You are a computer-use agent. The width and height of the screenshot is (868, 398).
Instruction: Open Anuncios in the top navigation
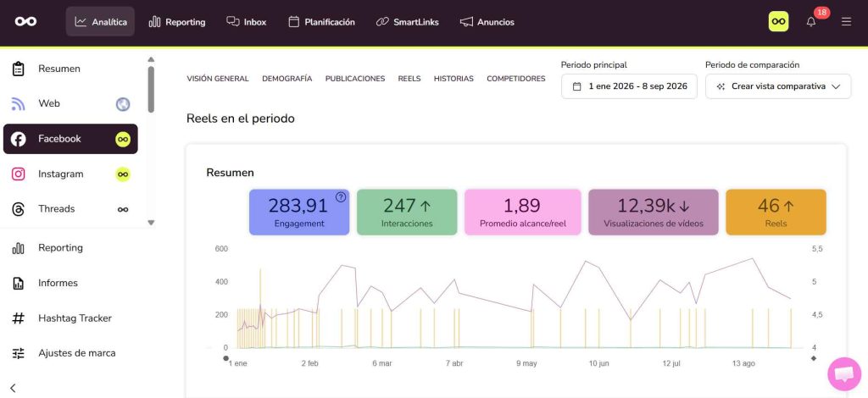point(487,22)
